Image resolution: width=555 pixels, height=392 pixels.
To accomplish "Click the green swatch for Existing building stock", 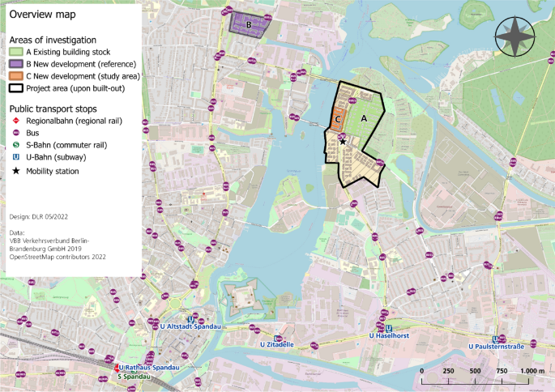I will [x=16, y=52].
